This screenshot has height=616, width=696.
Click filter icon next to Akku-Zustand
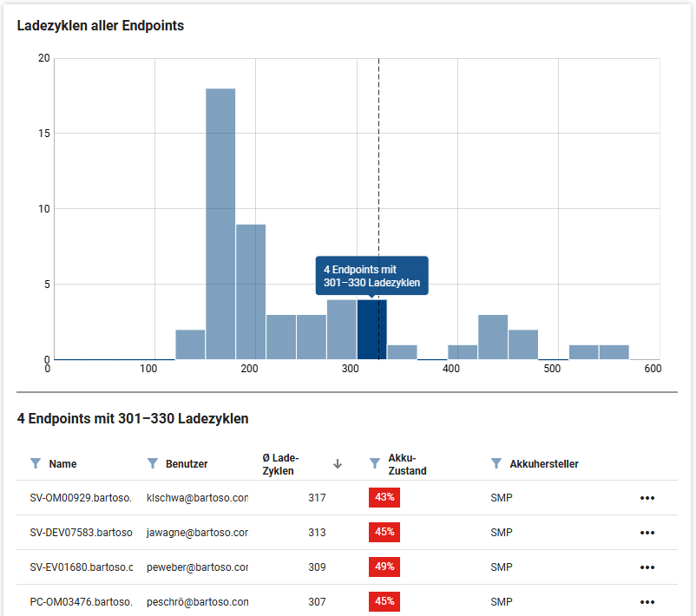375,464
